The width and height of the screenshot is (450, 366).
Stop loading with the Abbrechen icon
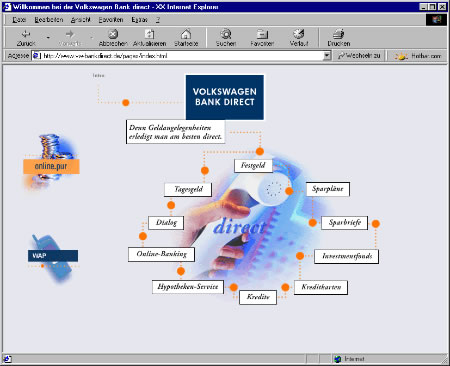click(x=113, y=34)
